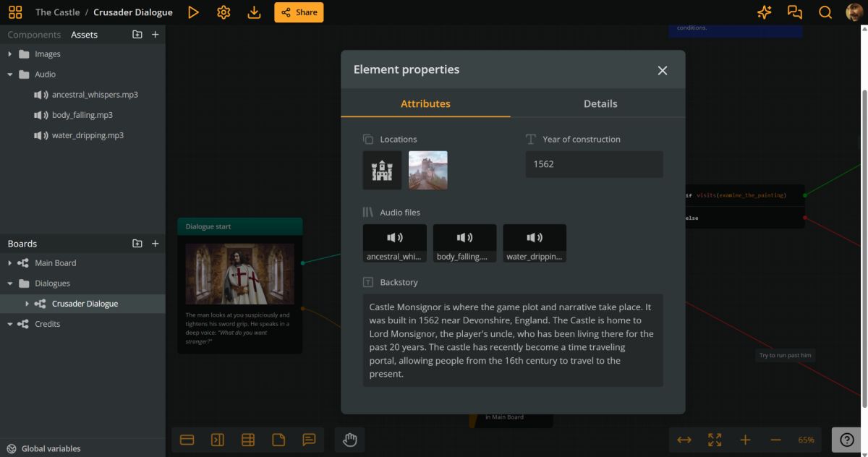This screenshot has height=457, width=868.
Task: Click the fit-width arrows icon
Action: 684,440
